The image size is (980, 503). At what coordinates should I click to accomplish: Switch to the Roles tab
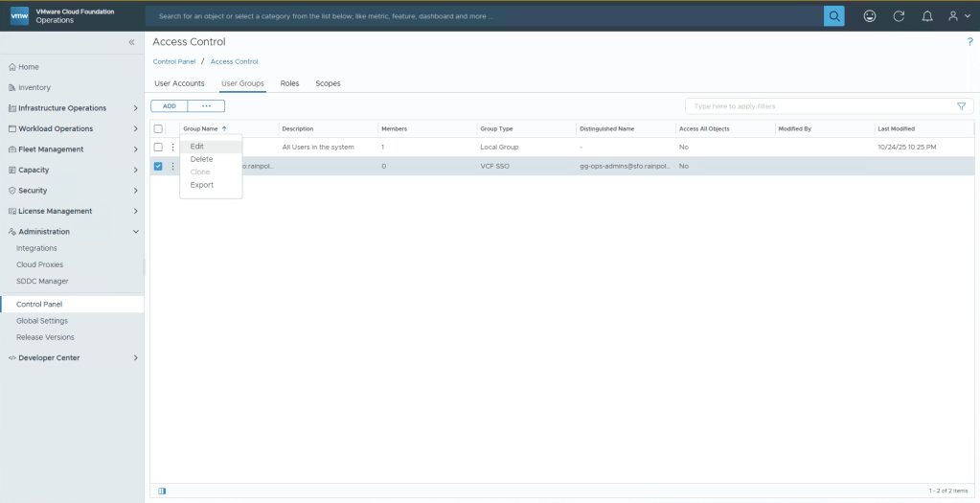pos(289,83)
